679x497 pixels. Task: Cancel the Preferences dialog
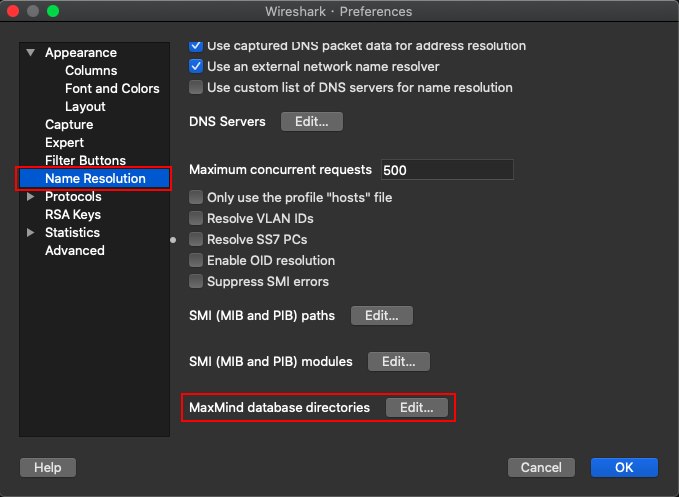(541, 468)
